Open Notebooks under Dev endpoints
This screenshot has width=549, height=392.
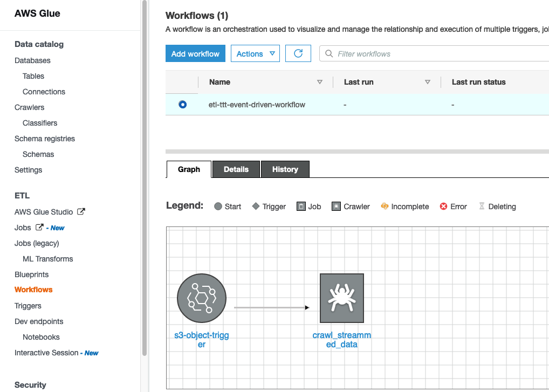[x=41, y=337]
